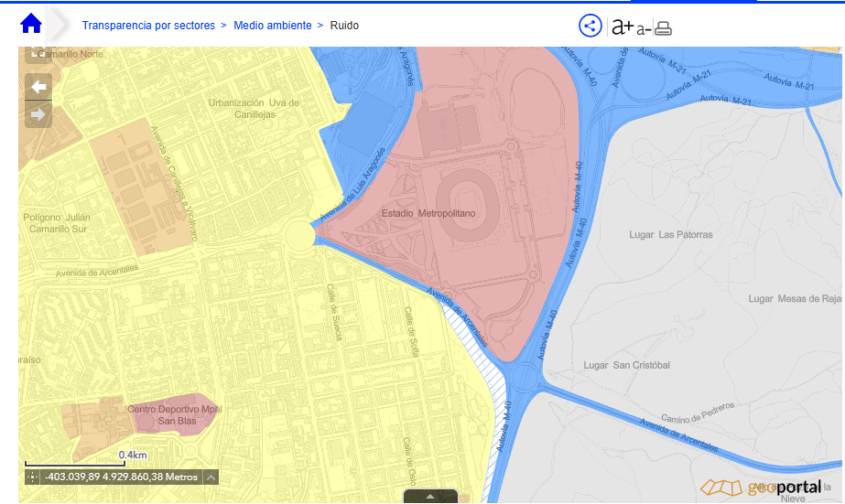
Task: Click Polígono Julián Camarillo Sur label
Action: click(57, 223)
